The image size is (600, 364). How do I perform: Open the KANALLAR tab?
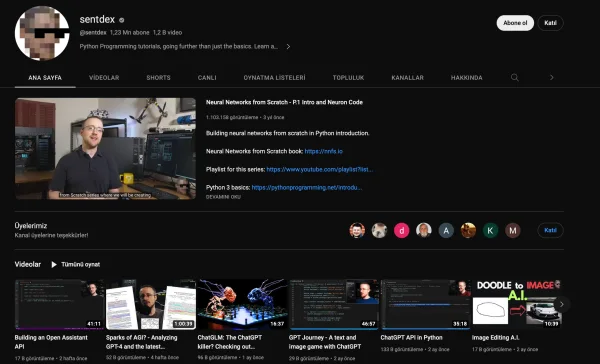pyautogui.click(x=408, y=78)
